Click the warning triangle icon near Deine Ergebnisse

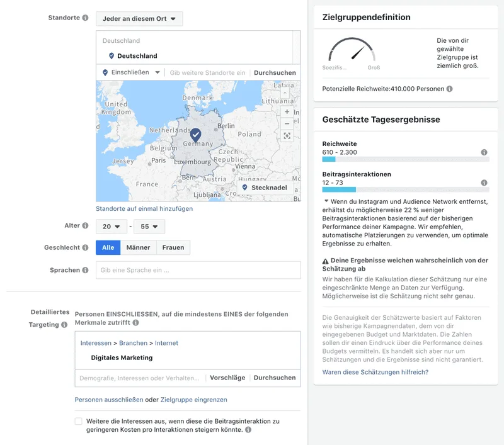[325, 261]
